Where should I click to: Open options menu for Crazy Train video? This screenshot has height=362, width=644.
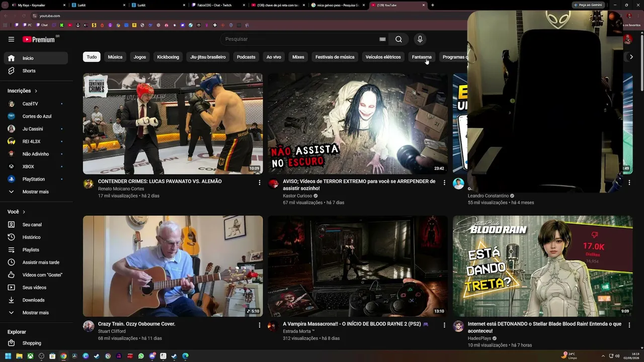click(x=259, y=325)
